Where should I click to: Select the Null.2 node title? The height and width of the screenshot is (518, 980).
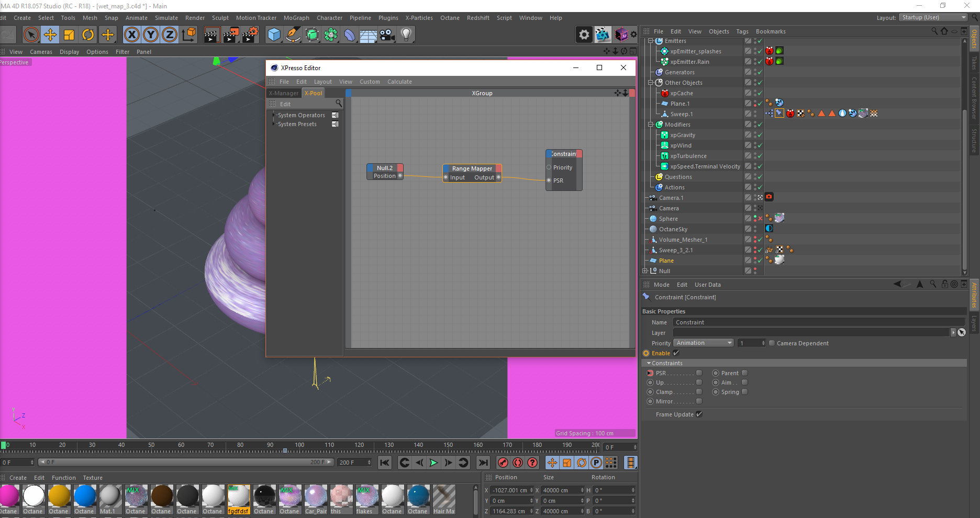click(x=385, y=168)
